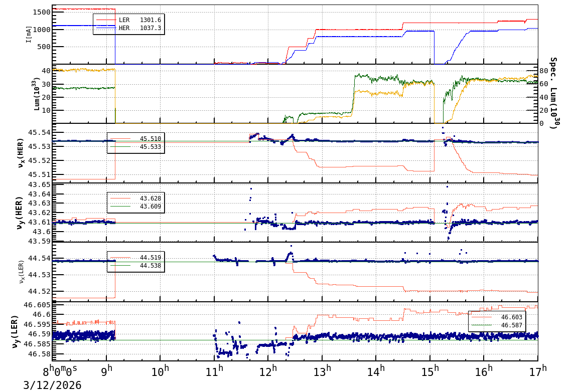Viewport: 579px width, 392px height.
Task: Click the 16h time axis label
Action: (484, 370)
